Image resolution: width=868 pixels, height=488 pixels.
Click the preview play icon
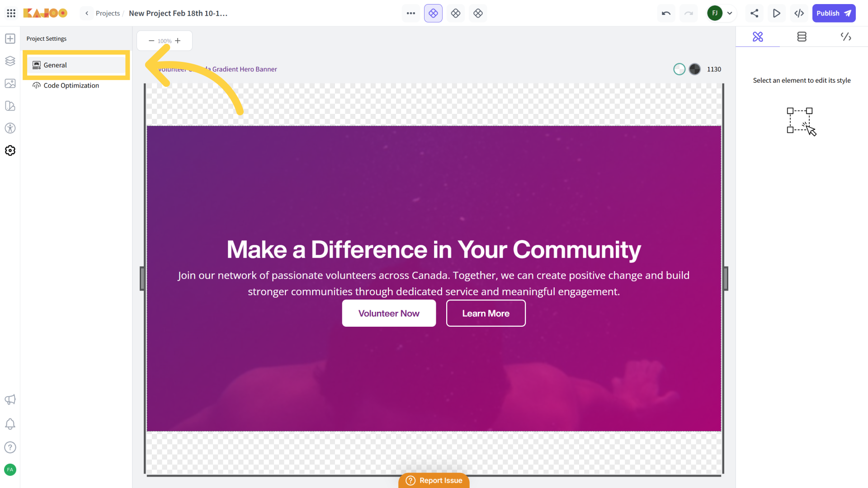(777, 13)
